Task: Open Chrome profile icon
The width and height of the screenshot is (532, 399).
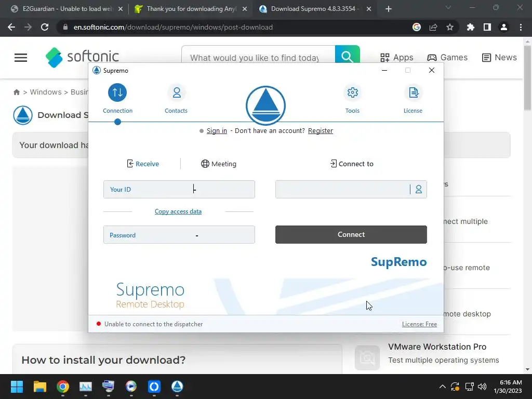Action: [504, 27]
